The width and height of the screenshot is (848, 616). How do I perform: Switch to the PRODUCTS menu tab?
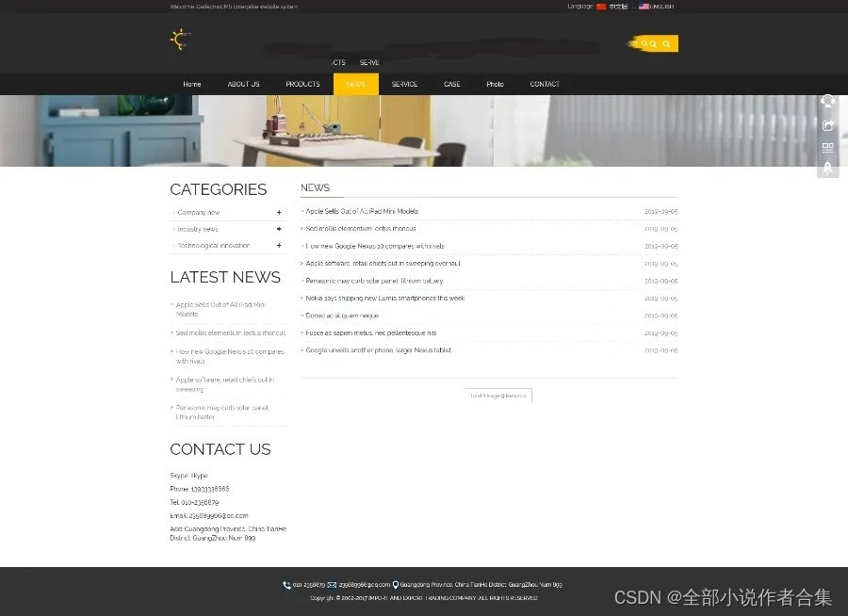[x=302, y=84]
